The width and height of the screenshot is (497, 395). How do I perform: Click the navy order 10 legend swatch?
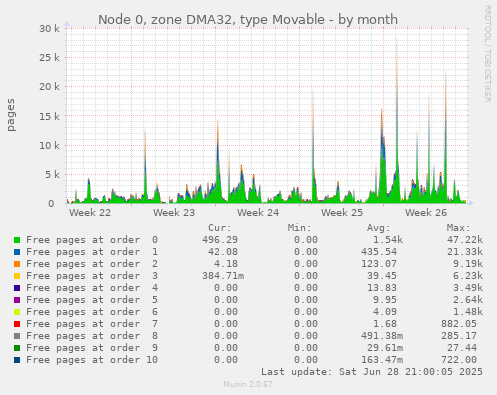(x=17, y=360)
